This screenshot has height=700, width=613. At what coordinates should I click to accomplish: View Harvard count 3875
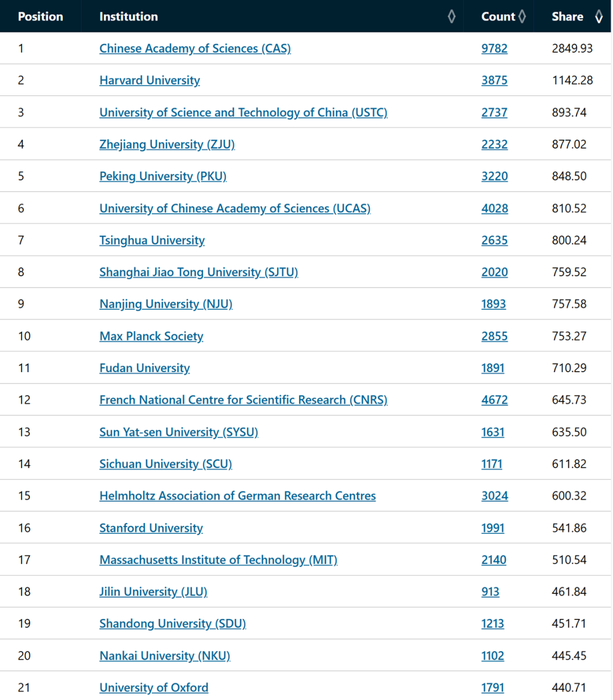pos(494,81)
